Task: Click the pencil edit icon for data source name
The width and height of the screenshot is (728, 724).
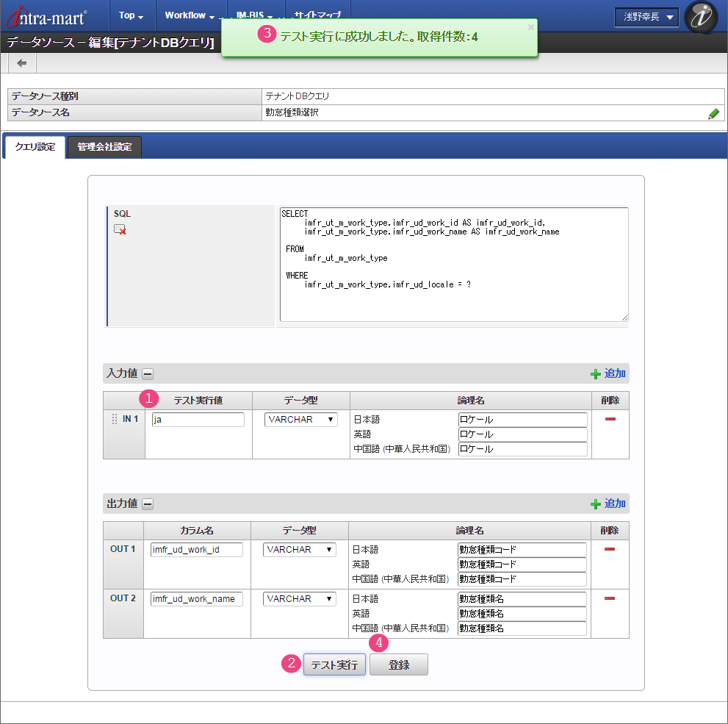Action: [x=713, y=113]
